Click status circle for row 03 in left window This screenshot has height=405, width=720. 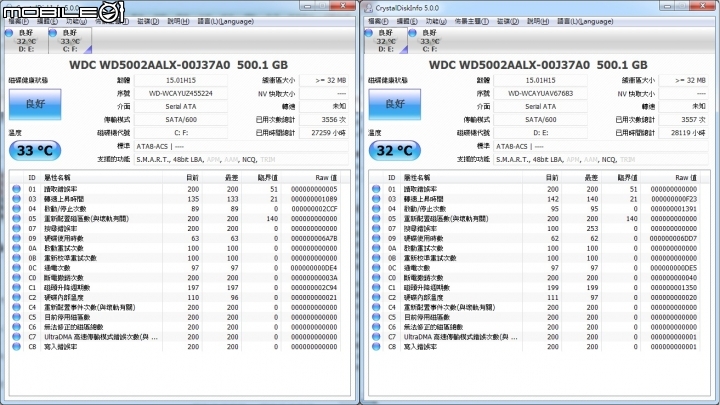(17, 199)
